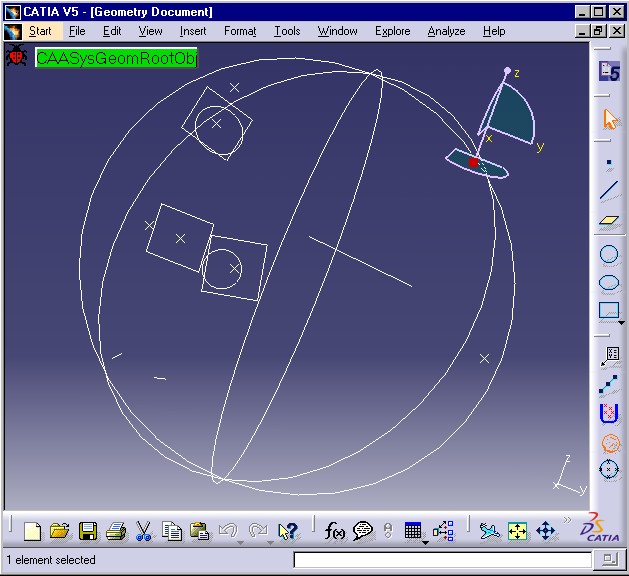Expand the Rectangle tool flyout arrow
This screenshot has height=576, width=629.
622,322
